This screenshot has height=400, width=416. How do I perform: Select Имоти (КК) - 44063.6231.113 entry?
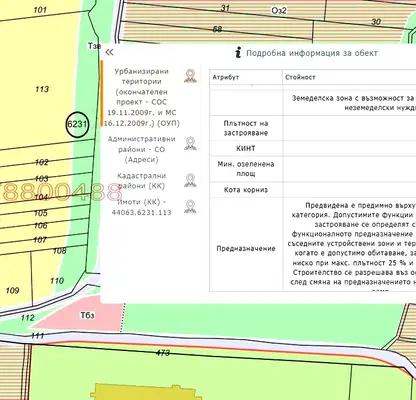point(142,207)
